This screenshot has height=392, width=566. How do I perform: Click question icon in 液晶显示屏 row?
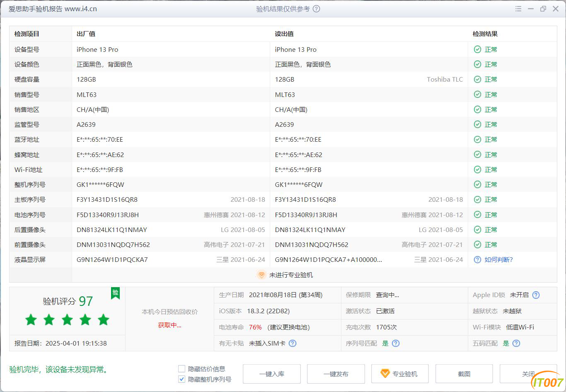[477, 259]
